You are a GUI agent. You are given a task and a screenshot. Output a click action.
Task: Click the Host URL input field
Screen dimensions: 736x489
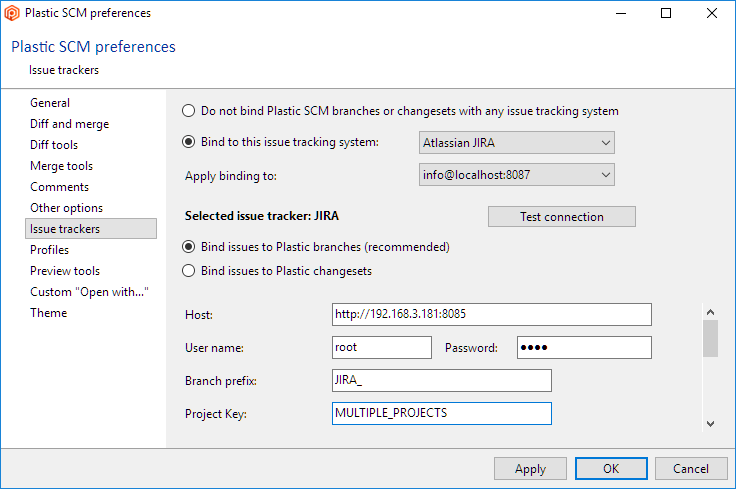491,314
